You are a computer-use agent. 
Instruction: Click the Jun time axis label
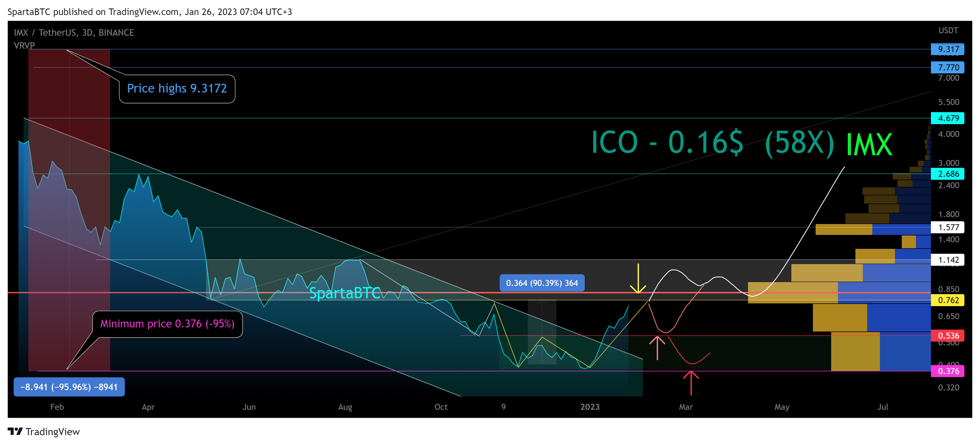tap(249, 407)
